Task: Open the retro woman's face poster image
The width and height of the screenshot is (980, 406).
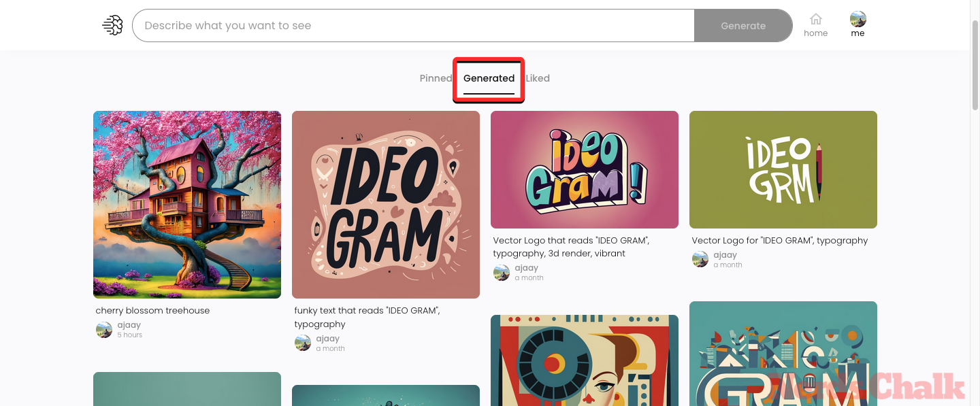Action: tap(585, 360)
